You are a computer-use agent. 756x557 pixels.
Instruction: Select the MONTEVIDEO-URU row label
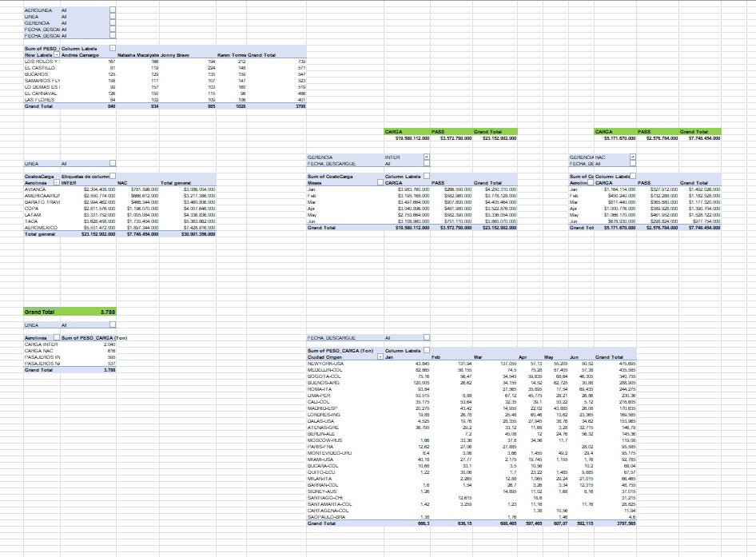point(330,453)
